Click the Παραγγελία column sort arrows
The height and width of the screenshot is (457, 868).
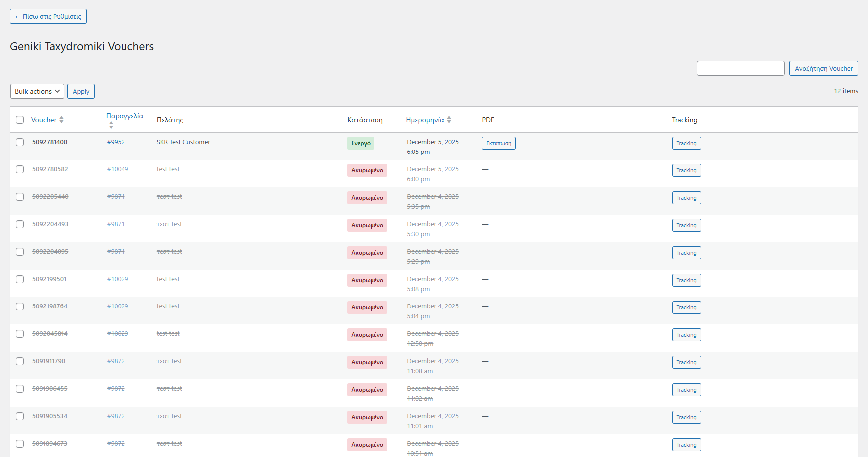pyautogui.click(x=111, y=125)
